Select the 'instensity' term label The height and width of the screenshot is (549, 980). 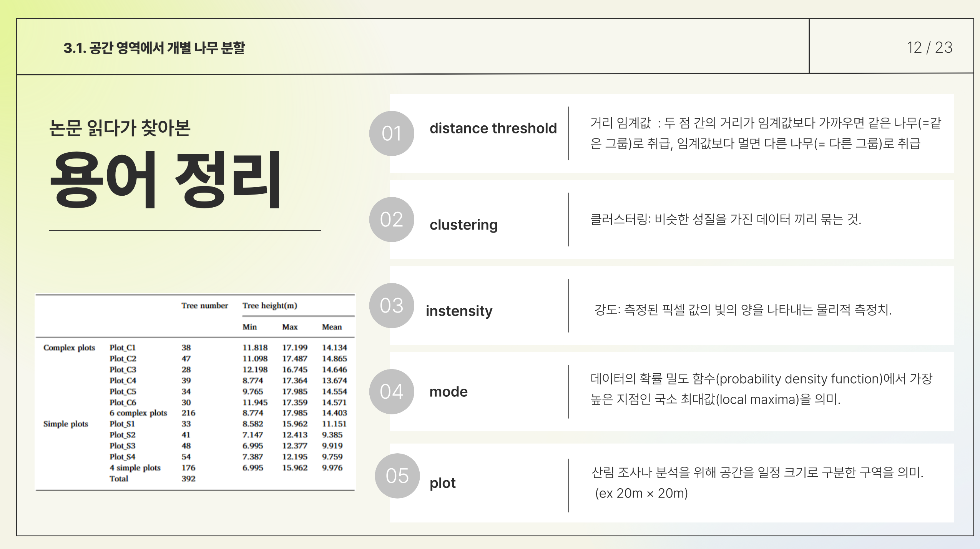[x=459, y=311]
